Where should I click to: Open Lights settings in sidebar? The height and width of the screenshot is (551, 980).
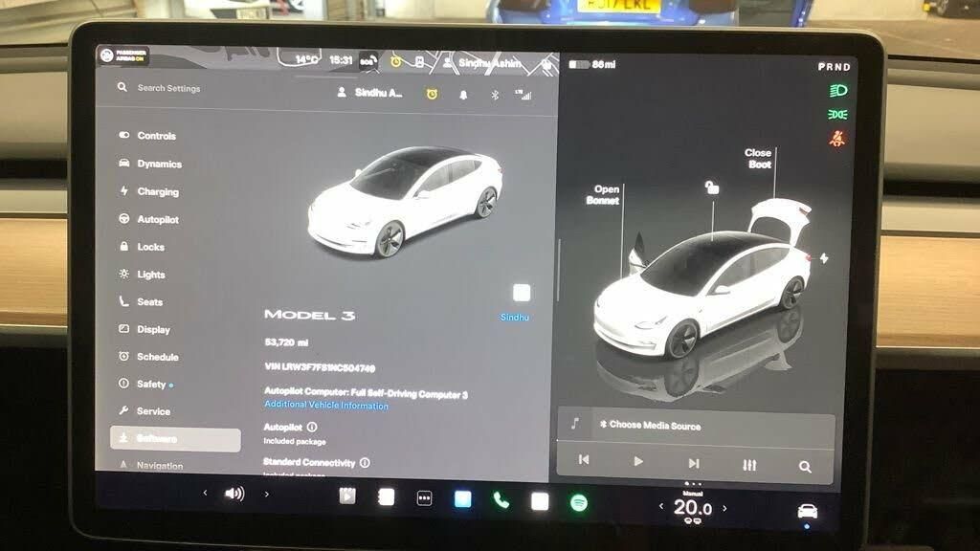(142, 275)
